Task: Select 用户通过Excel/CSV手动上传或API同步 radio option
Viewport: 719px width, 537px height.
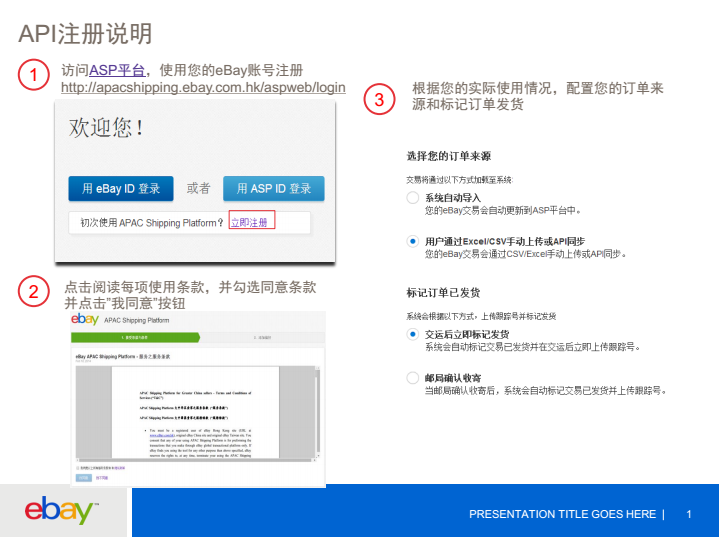Action: [x=413, y=241]
